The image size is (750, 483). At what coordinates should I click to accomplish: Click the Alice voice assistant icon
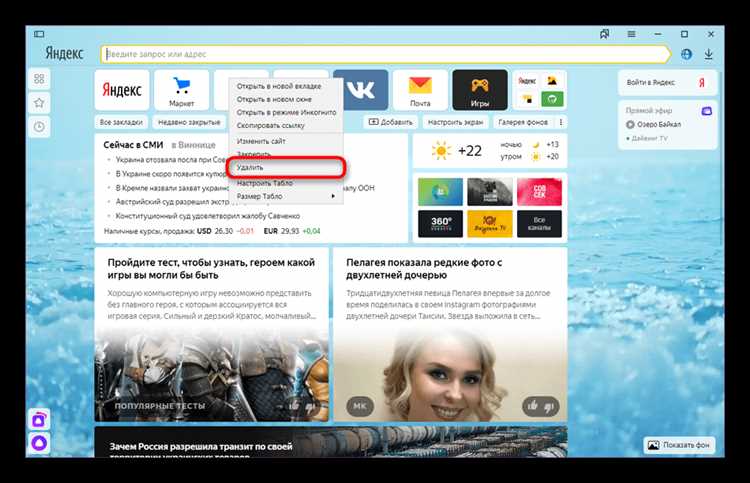point(39,441)
